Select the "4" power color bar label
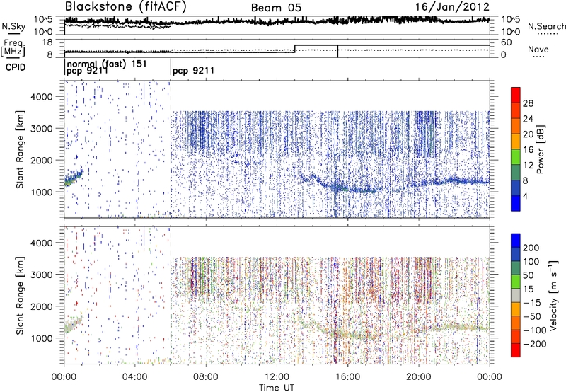Viewport: 566px width, 392px height. point(525,196)
